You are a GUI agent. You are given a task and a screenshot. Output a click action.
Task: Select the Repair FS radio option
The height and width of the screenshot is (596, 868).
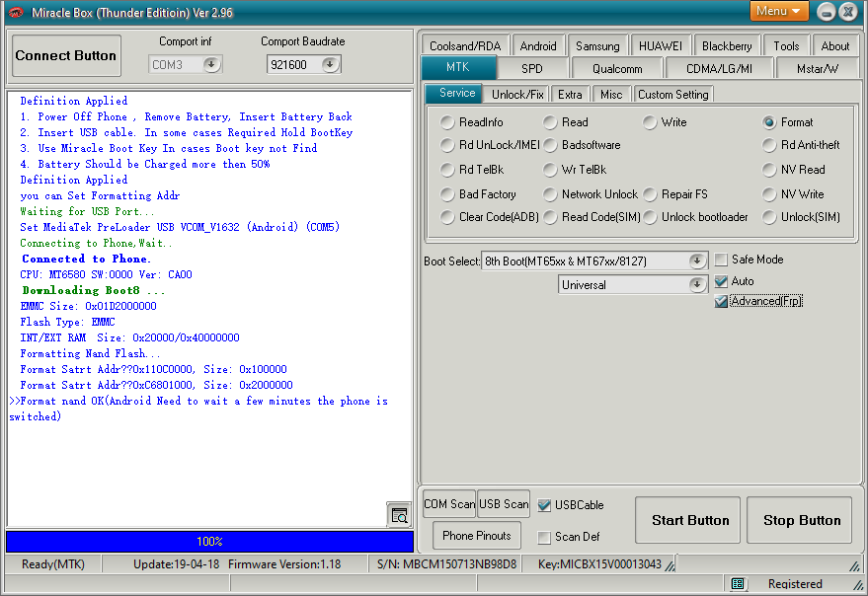click(x=675, y=194)
